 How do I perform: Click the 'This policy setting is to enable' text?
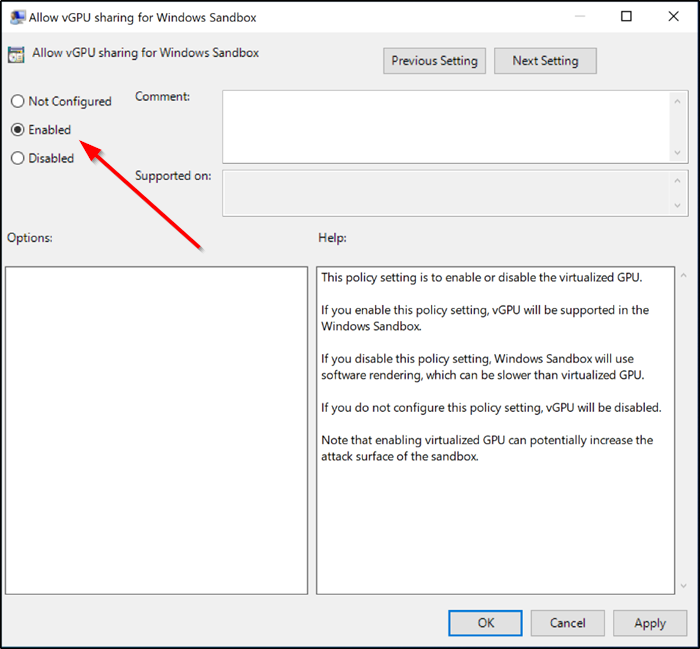click(x=481, y=278)
